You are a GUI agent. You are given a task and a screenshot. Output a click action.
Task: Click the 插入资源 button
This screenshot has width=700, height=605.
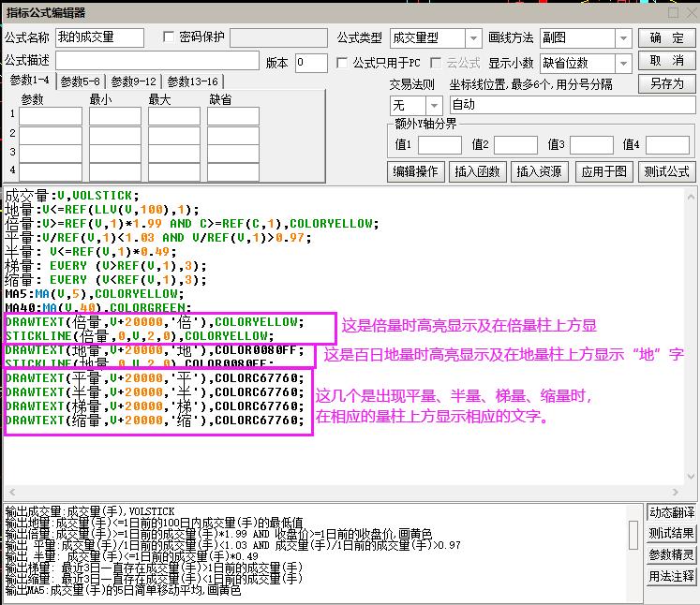(539, 171)
